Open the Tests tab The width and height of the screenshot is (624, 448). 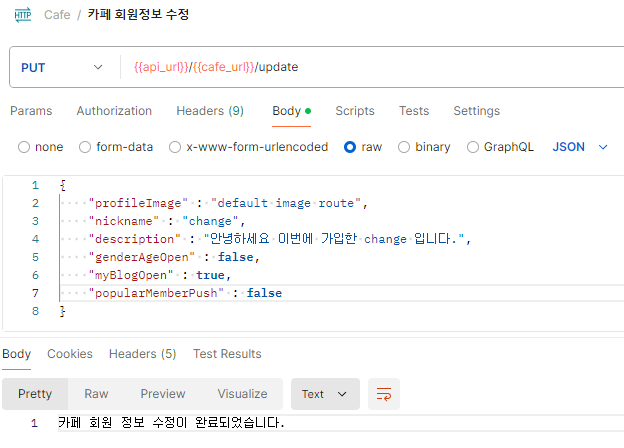(414, 111)
